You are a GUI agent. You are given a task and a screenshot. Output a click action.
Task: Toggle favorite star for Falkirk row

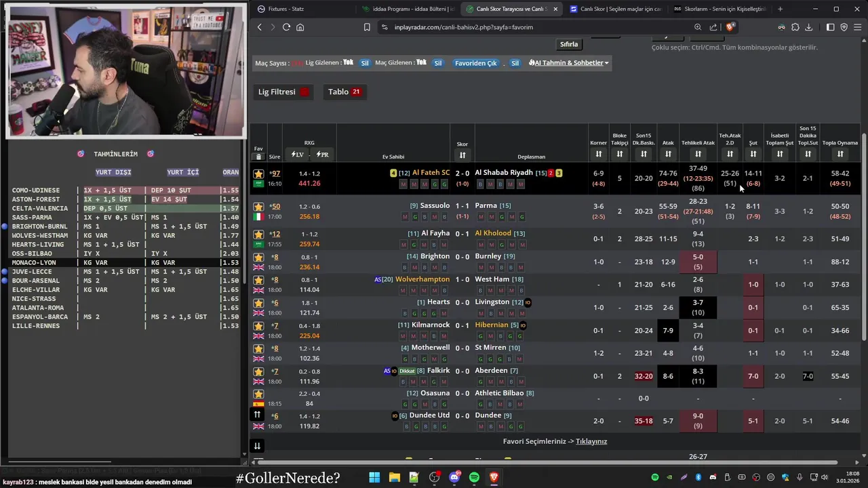click(x=258, y=371)
